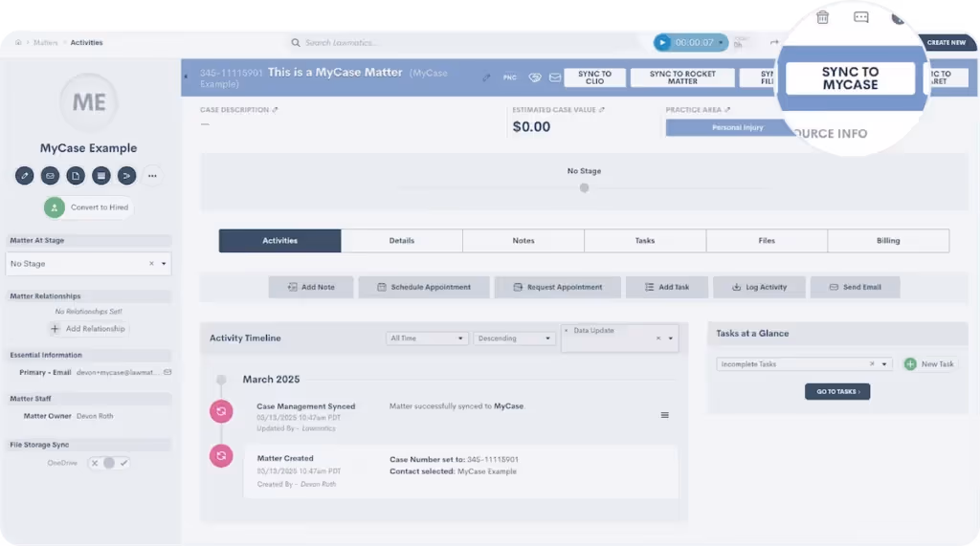Click Request Appointment button
Image resolution: width=980 pixels, height=546 pixels.
(558, 288)
